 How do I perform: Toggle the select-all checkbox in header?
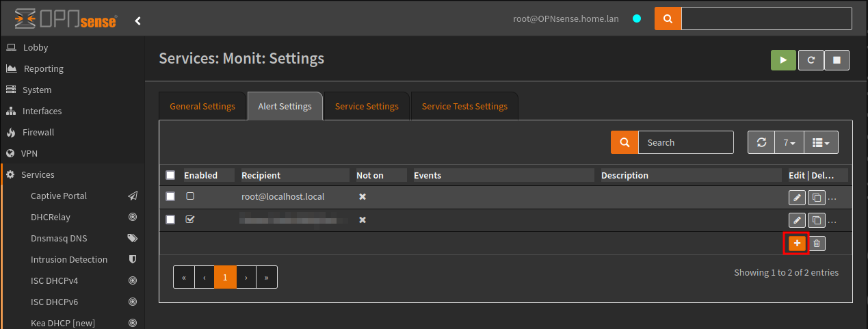[170, 175]
